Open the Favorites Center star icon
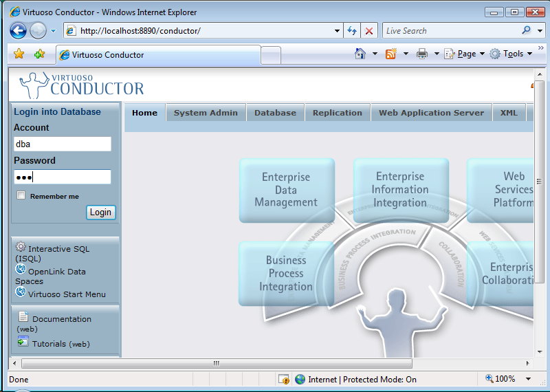 [19, 54]
